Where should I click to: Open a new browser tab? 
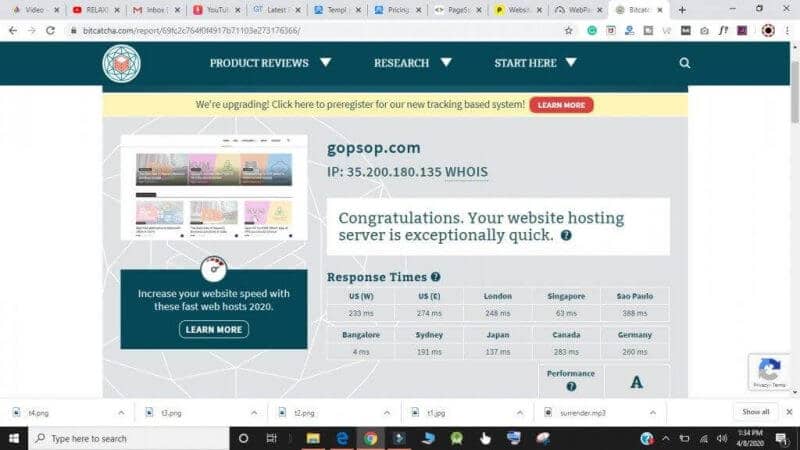[x=682, y=10]
